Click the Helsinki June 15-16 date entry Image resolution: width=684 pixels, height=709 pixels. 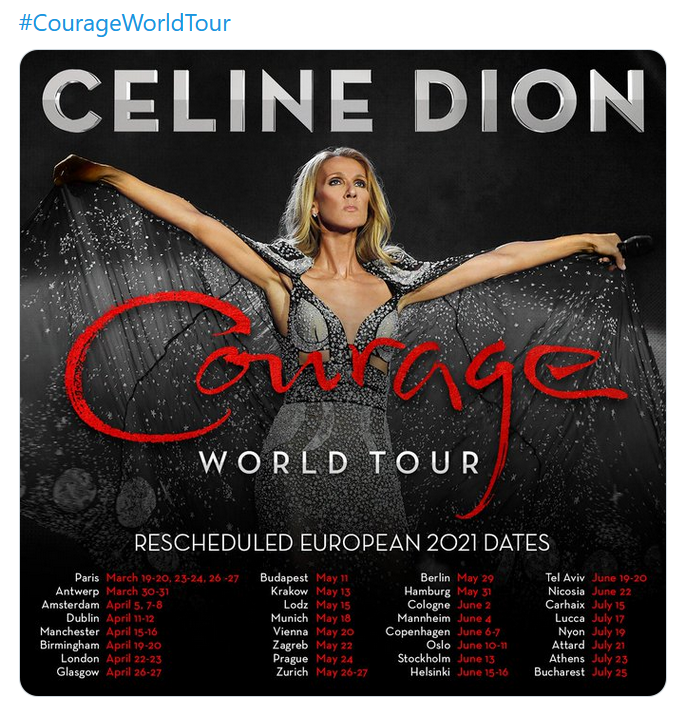click(458, 672)
